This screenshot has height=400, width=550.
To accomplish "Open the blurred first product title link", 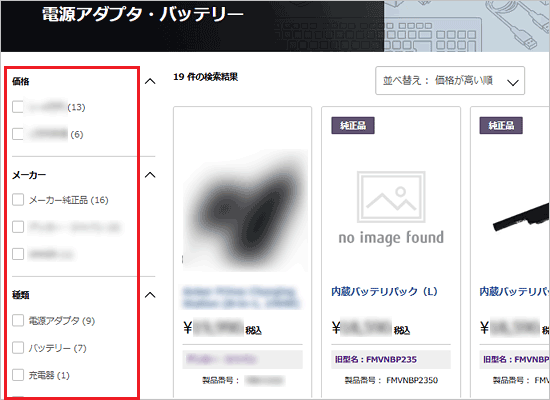I will pyautogui.click(x=242, y=298).
